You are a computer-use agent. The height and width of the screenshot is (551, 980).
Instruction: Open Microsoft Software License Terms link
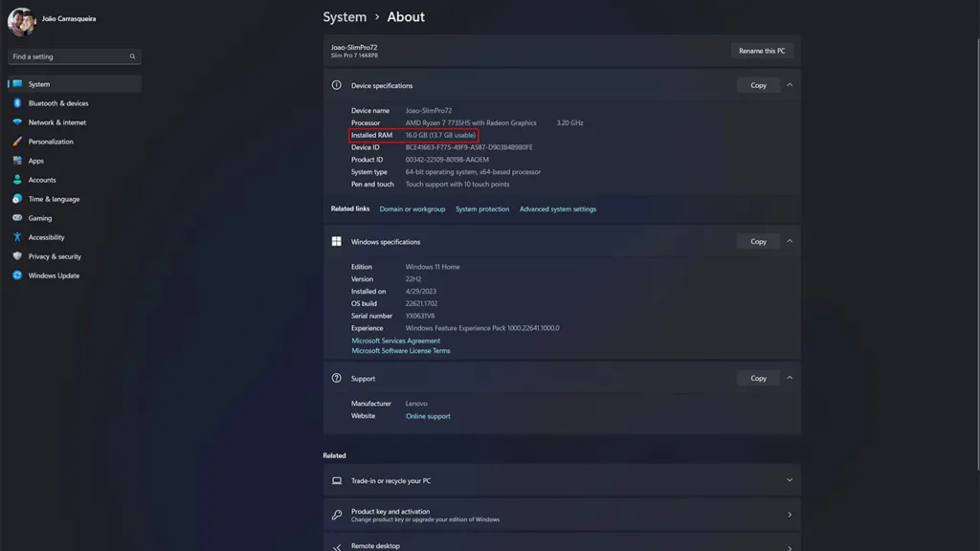[401, 351]
